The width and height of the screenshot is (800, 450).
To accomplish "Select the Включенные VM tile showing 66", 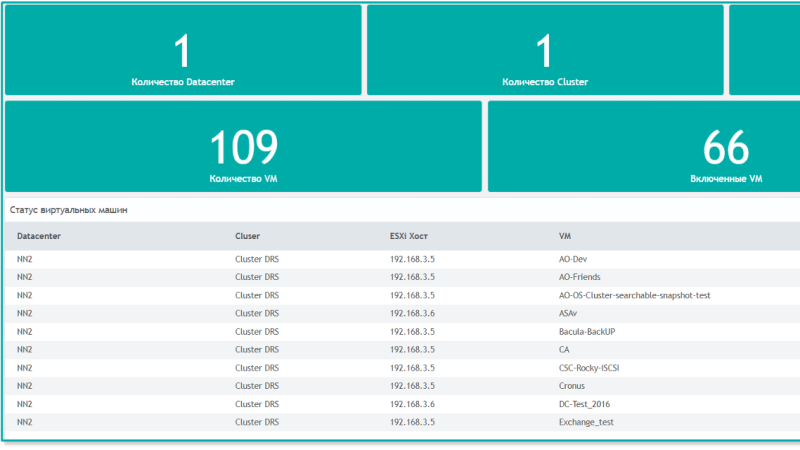I will 644,146.
